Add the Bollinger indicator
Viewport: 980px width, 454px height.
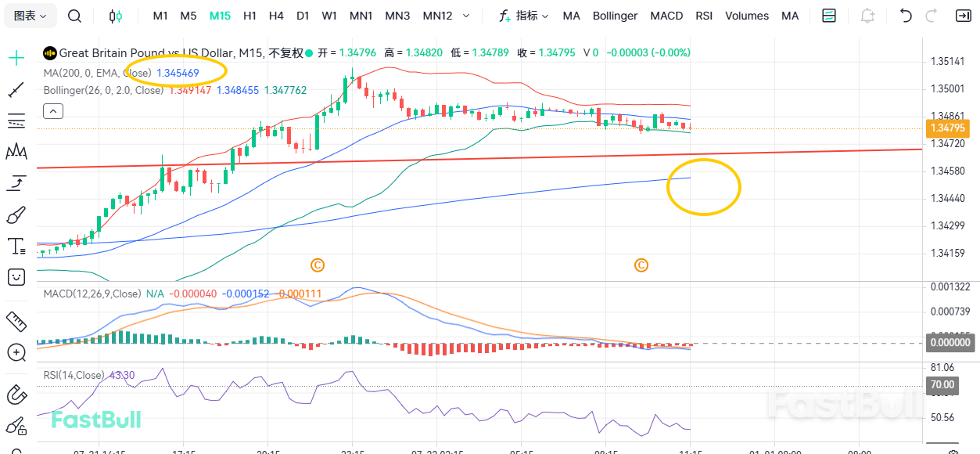click(x=615, y=16)
